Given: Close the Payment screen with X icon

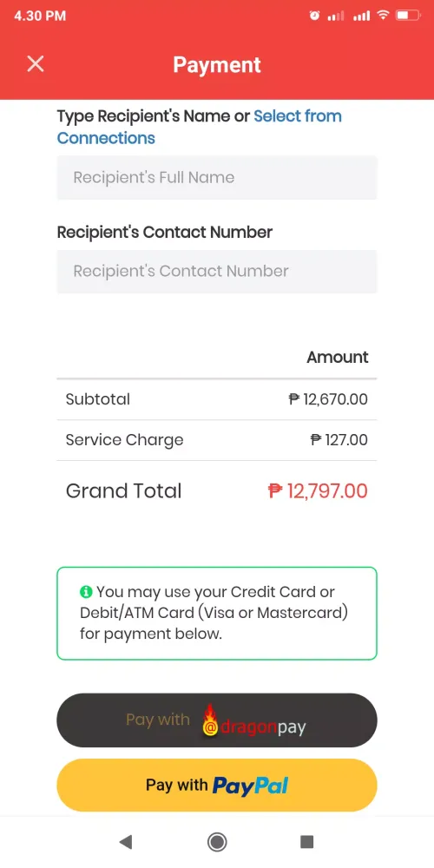Looking at the screenshot, I should tap(36, 64).
